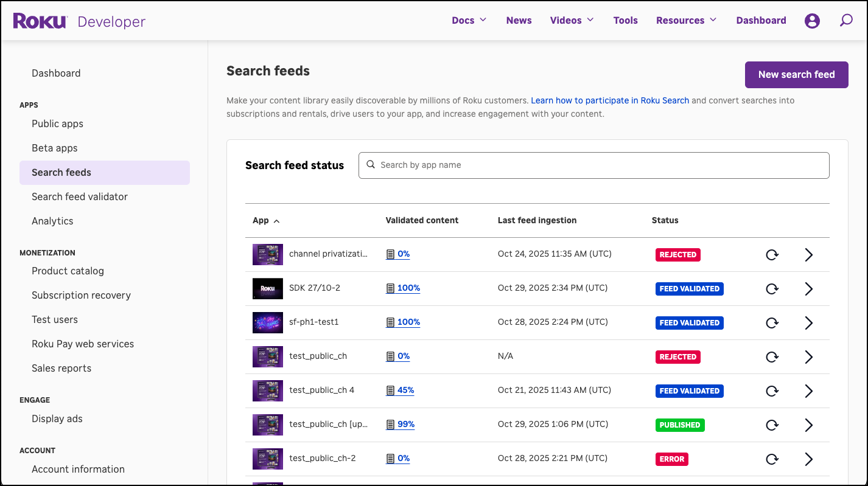Screen dimensions: 868x486
Task: Open the Learn how to participate link
Action: [609, 100]
